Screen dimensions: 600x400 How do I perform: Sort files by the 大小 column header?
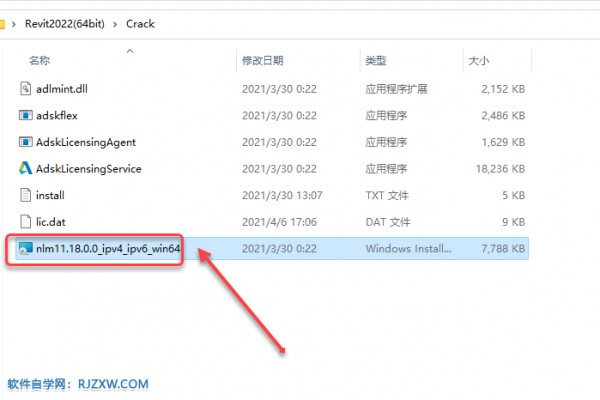(x=479, y=60)
